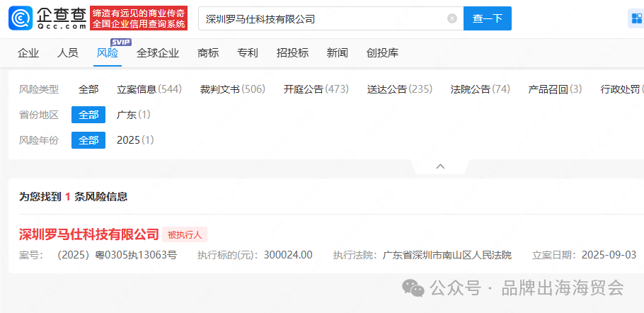644x313 pixels.
Task: Select 全部 under 风险类型
Action: click(88, 89)
